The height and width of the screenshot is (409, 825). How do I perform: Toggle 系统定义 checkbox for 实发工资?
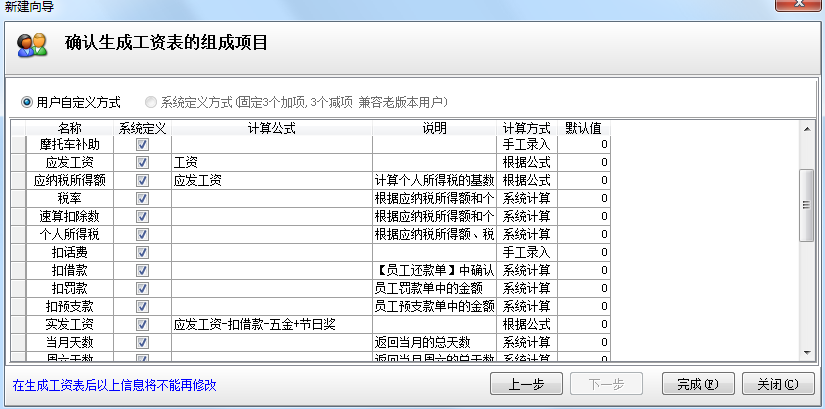[x=142, y=325]
